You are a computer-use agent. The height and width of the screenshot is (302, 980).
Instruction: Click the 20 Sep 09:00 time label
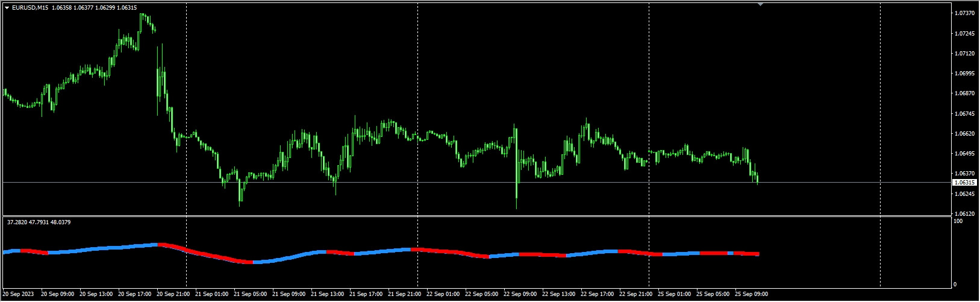click(58, 294)
